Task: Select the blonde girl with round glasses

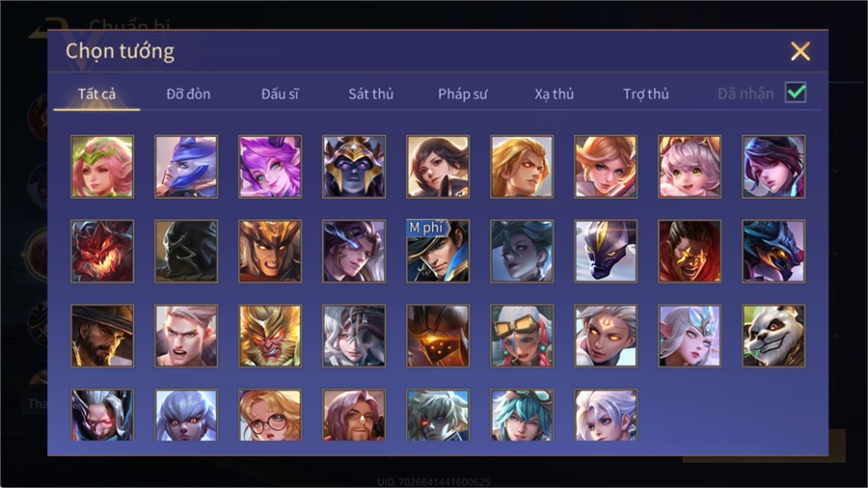Action: (270, 415)
